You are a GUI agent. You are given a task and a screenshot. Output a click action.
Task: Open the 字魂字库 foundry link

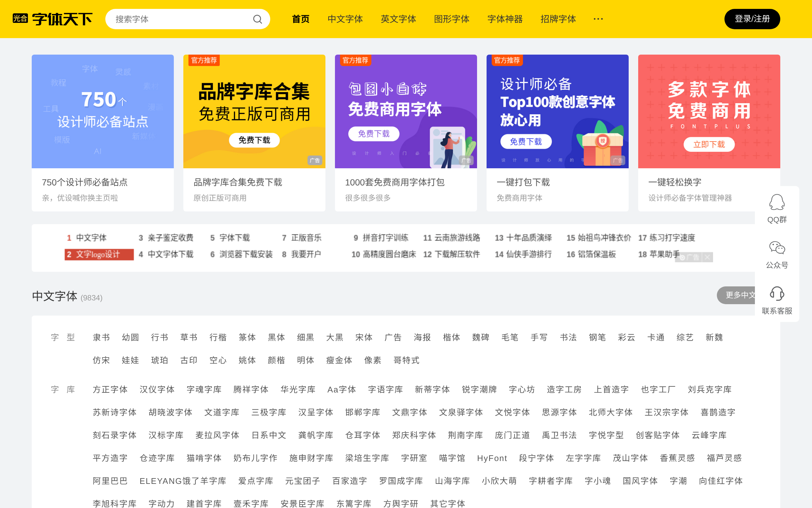(x=204, y=389)
